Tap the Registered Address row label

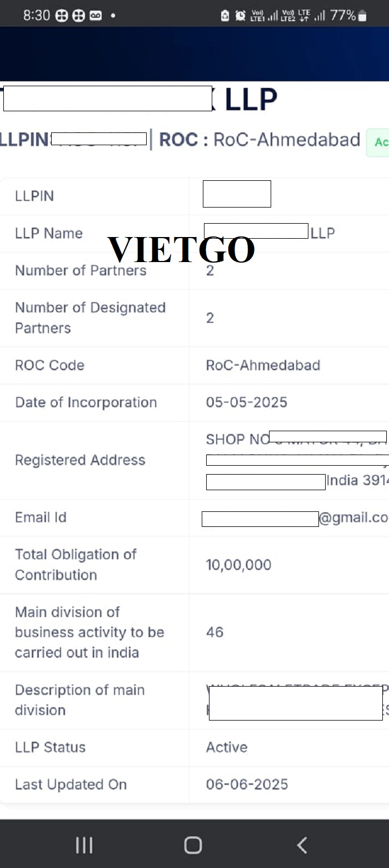click(80, 460)
